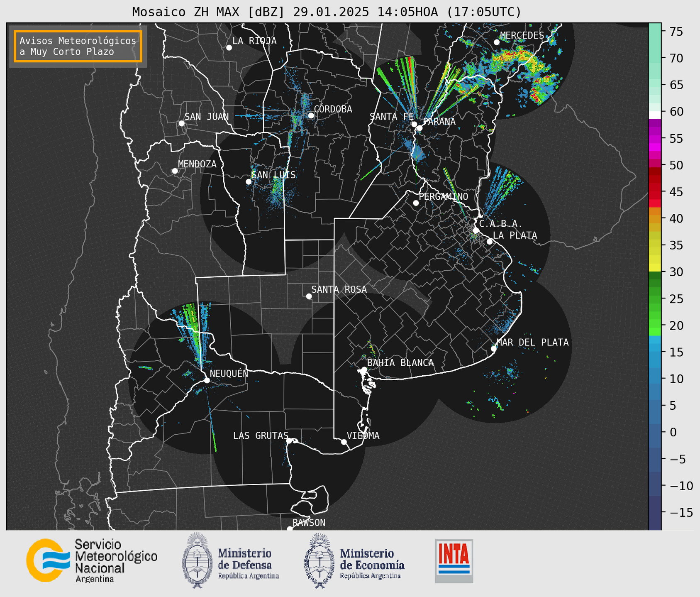
Task: Select the SAN LUIS city marker
Action: tap(249, 181)
